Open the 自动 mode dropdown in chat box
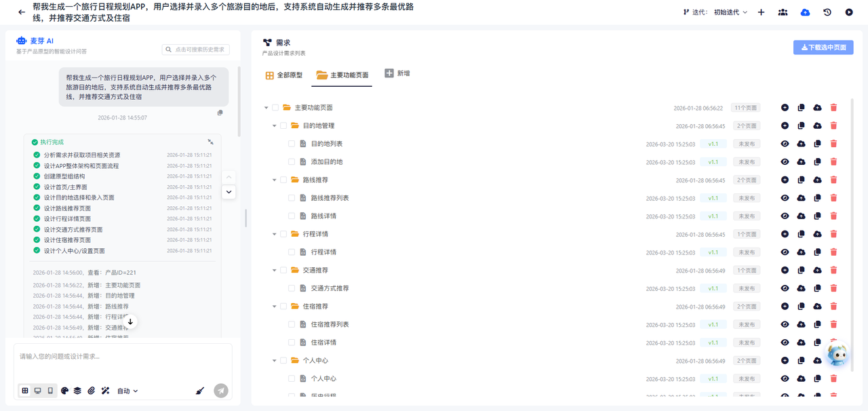Screen dimensions: 868x411 coord(127,391)
